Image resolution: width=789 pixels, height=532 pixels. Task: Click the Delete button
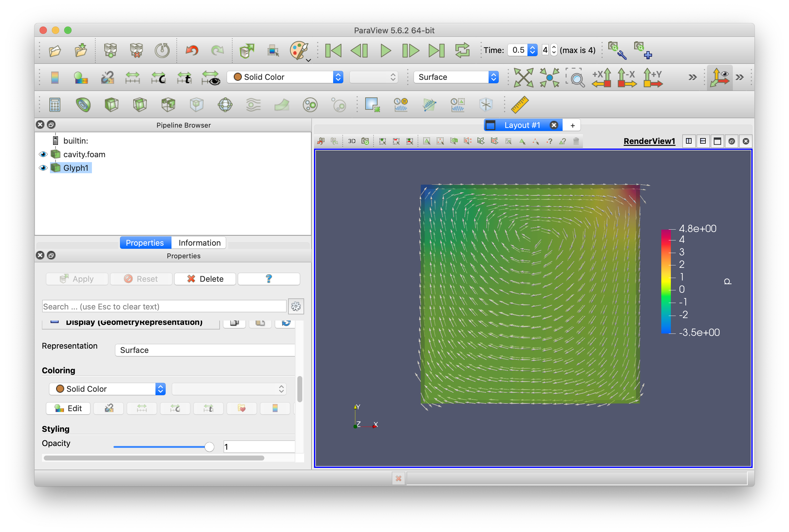pyautogui.click(x=205, y=279)
